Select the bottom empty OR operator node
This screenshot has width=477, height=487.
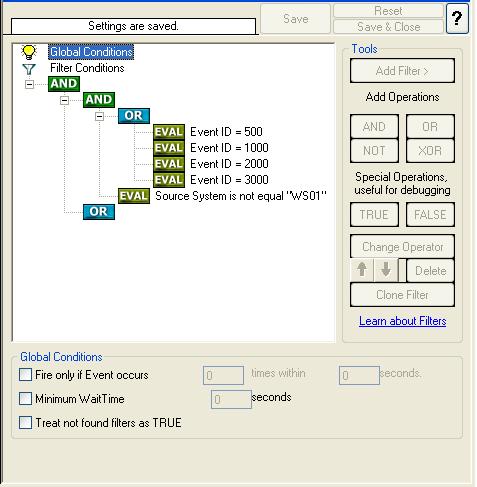99,212
